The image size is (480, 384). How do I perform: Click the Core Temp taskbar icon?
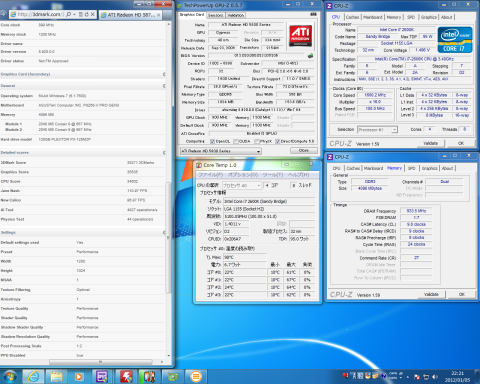[x=149, y=377]
